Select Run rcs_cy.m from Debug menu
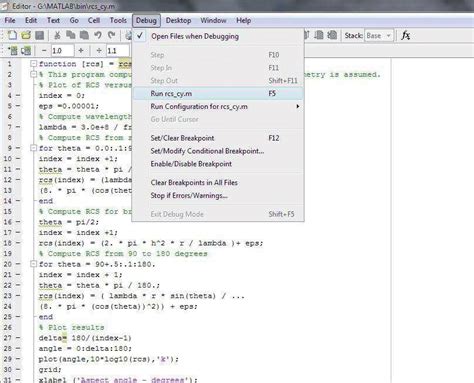This screenshot has width=474, height=383. (218, 93)
